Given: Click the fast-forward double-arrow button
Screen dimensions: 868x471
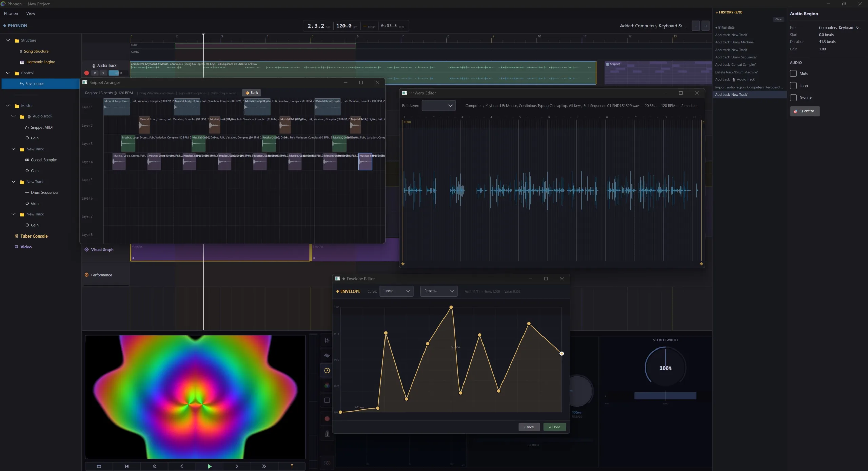Looking at the screenshot, I should 264,466.
